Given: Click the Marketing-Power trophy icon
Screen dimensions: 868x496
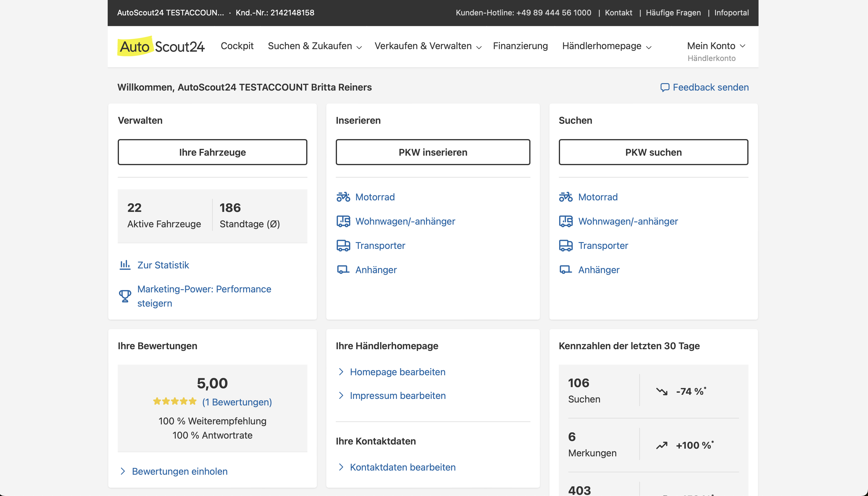Looking at the screenshot, I should pos(125,296).
